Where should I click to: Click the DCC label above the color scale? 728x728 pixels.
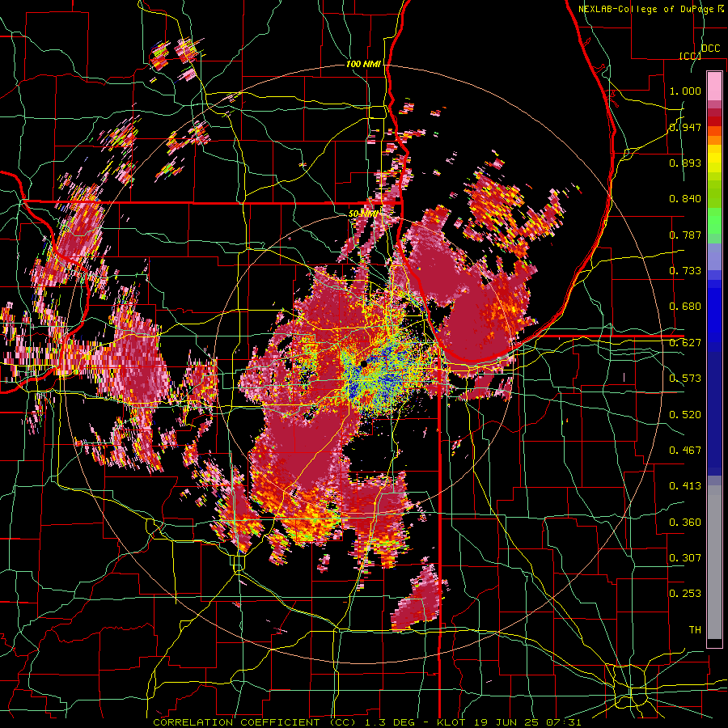710,49
